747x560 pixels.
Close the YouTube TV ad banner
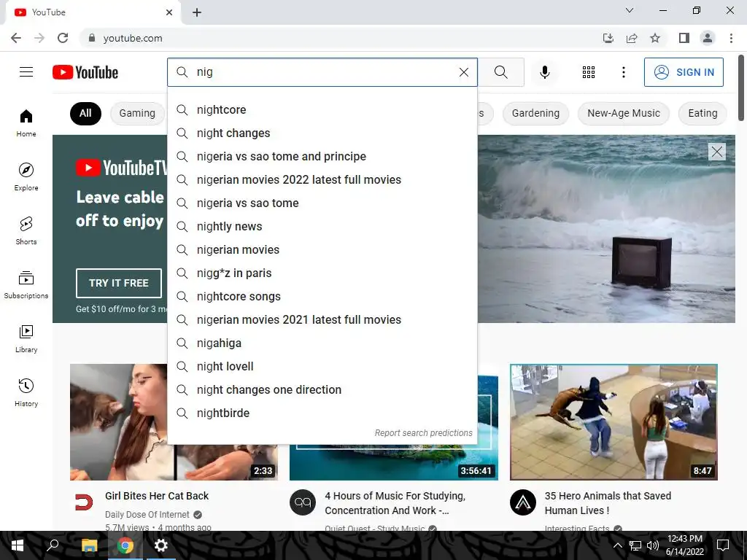tap(717, 152)
